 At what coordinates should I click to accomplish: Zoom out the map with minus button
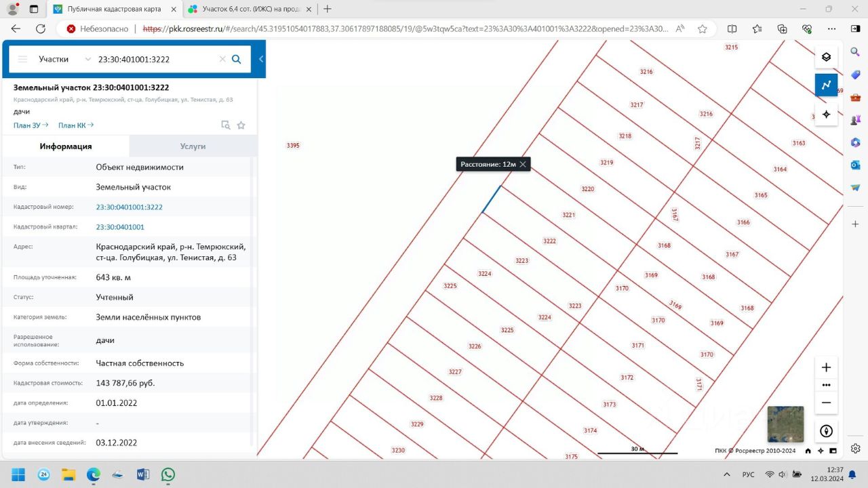(x=826, y=403)
